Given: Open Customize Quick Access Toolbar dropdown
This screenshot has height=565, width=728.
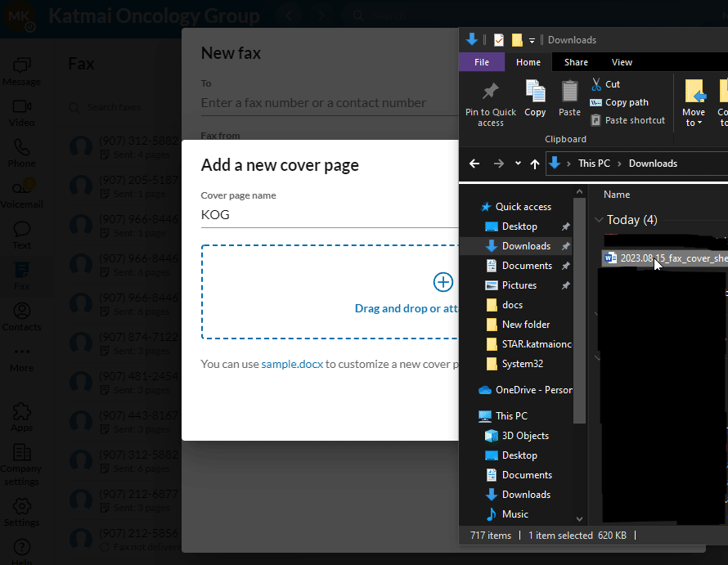Looking at the screenshot, I should click(x=532, y=40).
